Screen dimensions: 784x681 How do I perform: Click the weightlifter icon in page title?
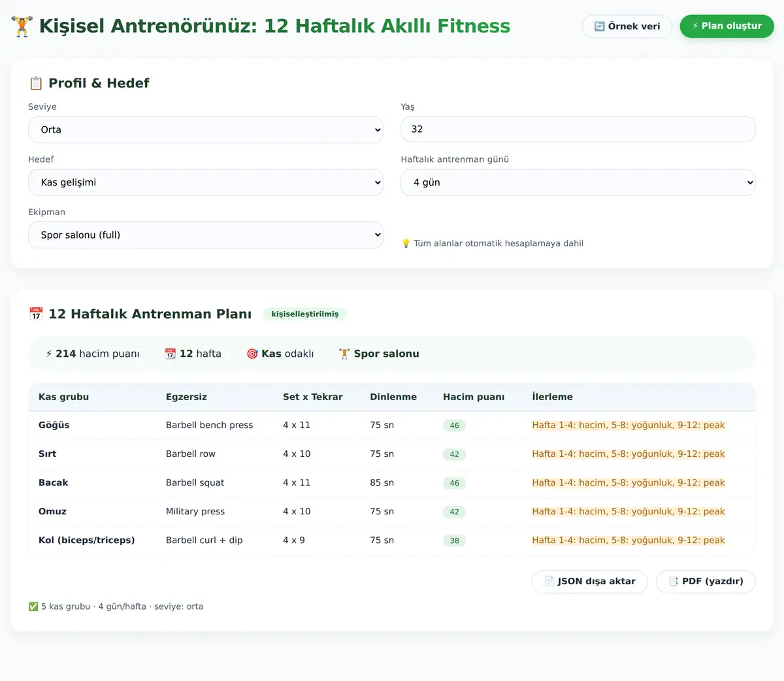[x=22, y=26]
